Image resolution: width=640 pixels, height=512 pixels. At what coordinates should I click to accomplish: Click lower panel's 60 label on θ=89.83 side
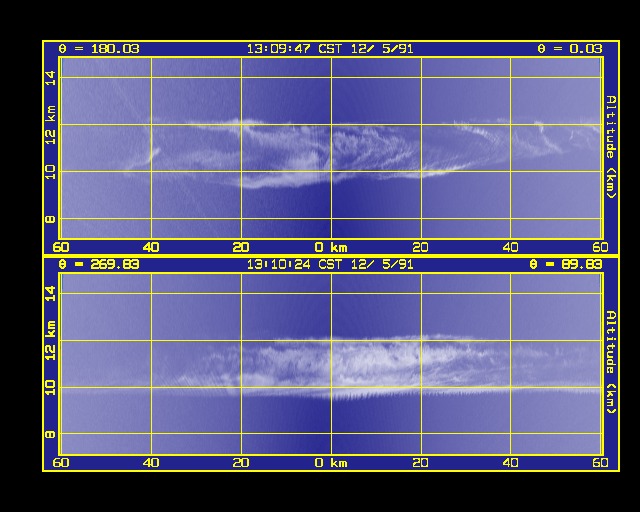pyautogui.click(x=600, y=463)
